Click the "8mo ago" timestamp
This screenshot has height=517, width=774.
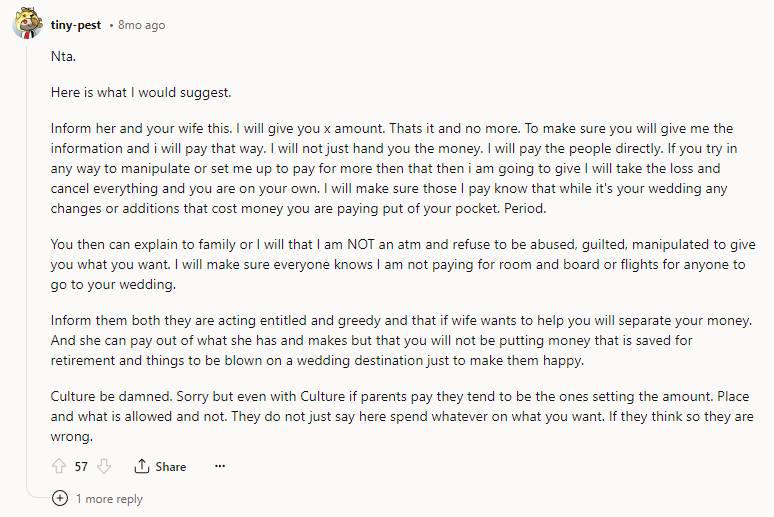[141, 24]
